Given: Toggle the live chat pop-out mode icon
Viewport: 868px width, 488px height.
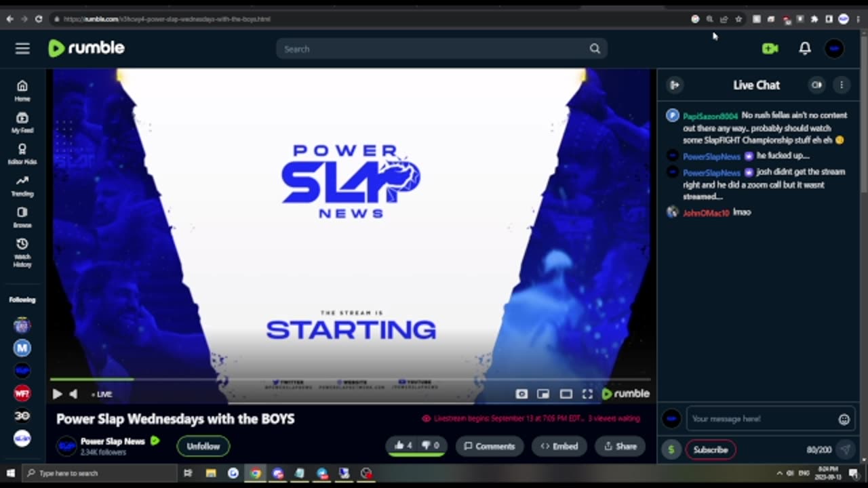Looking at the screenshot, I should pos(816,85).
